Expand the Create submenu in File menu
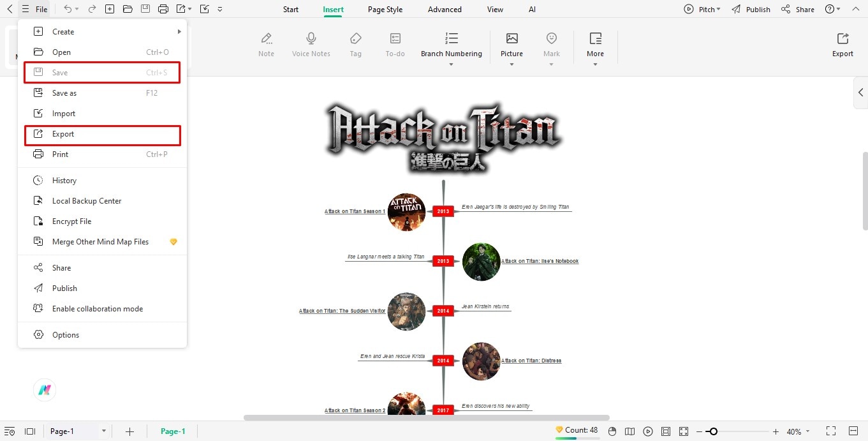 coord(102,32)
